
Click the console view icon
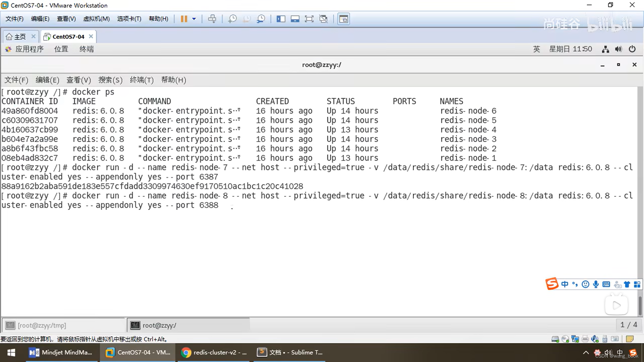343,19
